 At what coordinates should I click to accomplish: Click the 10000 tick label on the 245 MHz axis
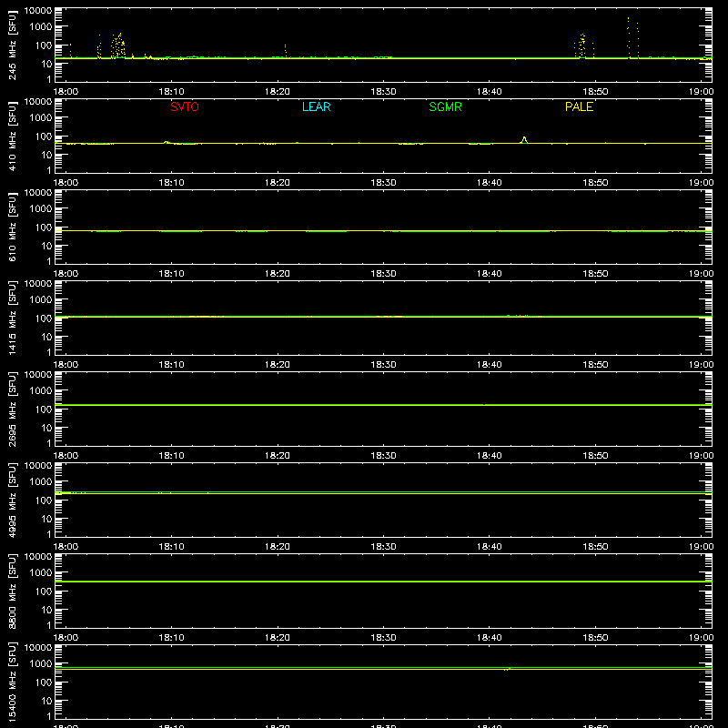[38, 11]
